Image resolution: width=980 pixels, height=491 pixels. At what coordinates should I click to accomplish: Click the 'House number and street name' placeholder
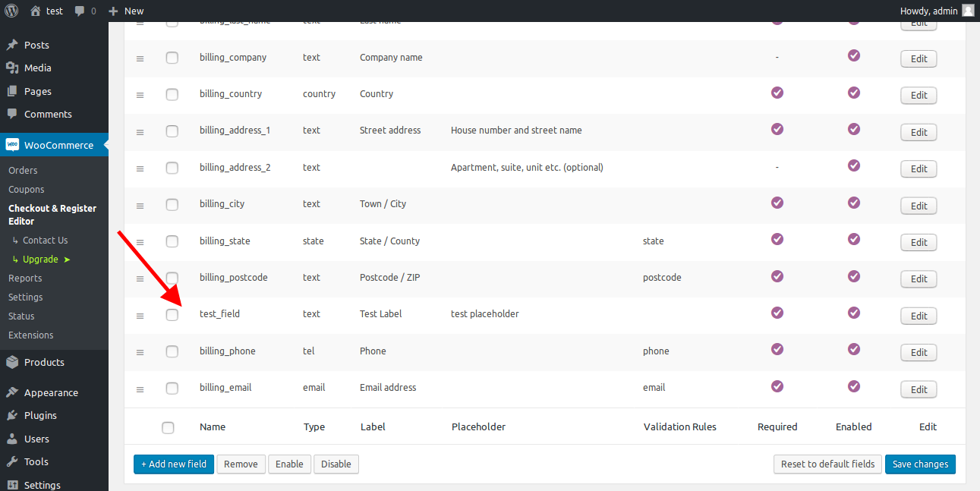pos(516,130)
